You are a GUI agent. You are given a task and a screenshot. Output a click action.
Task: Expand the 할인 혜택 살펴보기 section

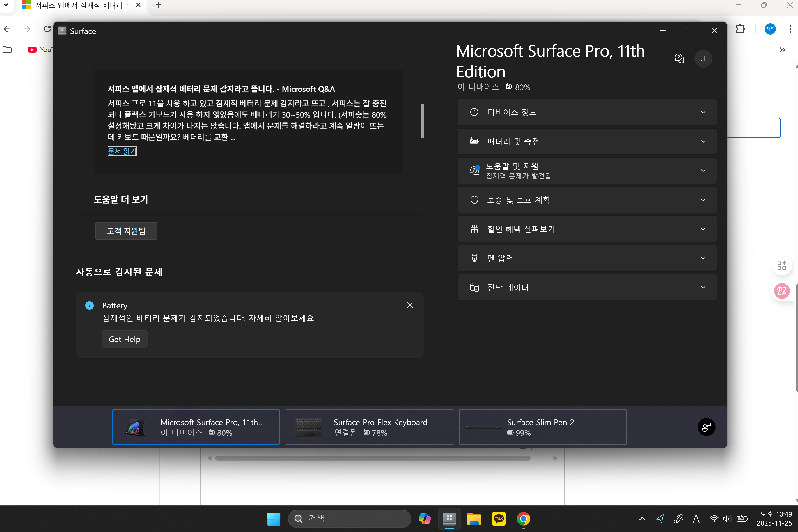click(587, 229)
